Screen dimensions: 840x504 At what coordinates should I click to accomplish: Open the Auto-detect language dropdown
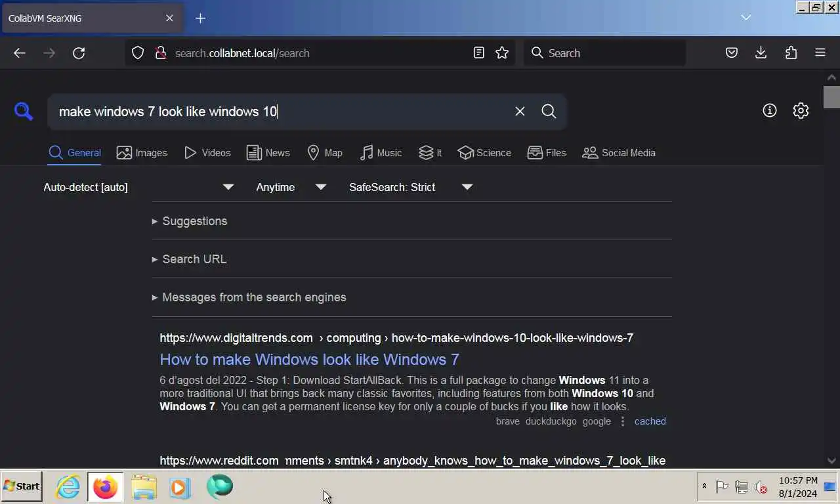pos(138,187)
